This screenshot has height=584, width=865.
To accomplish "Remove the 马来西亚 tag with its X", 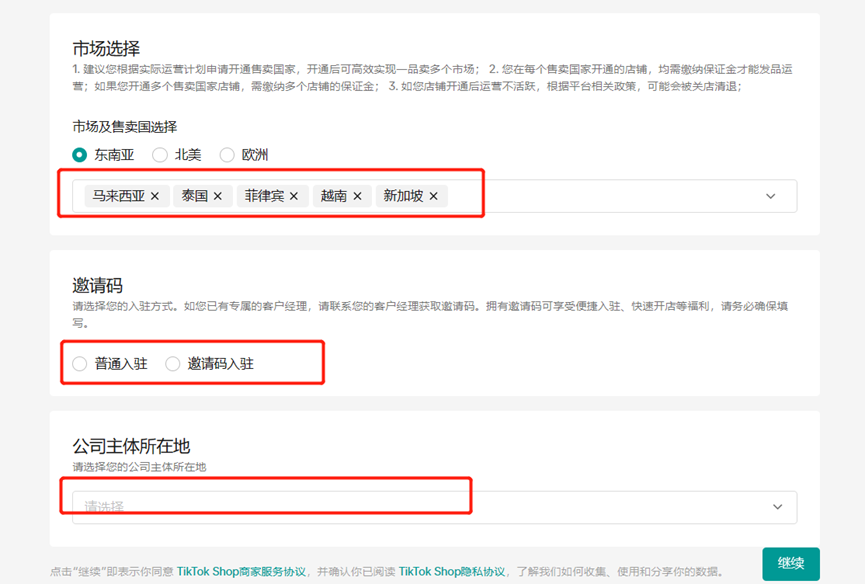I will (155, 196).
